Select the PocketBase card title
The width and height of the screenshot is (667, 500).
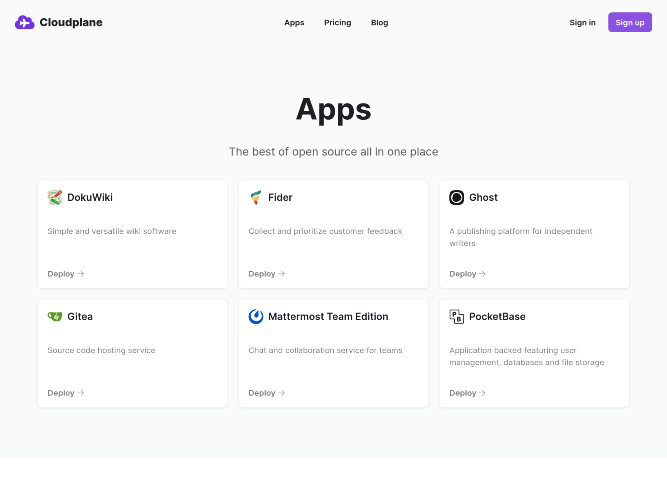(497, 317)
